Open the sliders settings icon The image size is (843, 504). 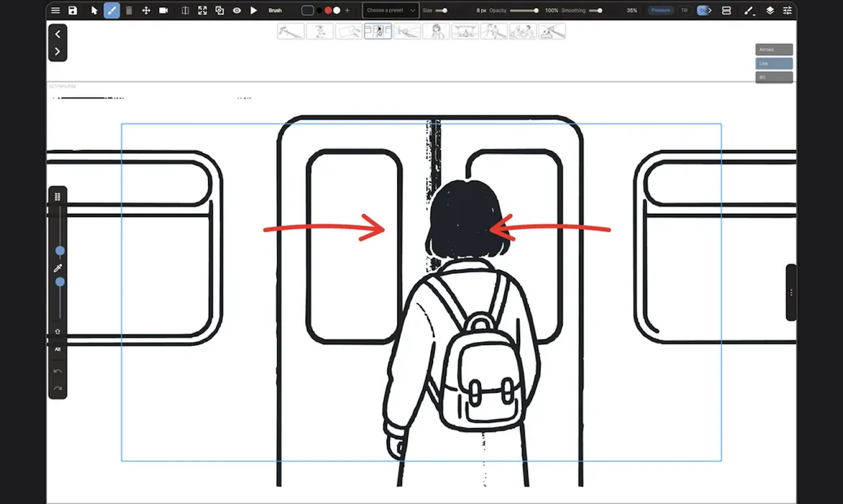(787, 11)
